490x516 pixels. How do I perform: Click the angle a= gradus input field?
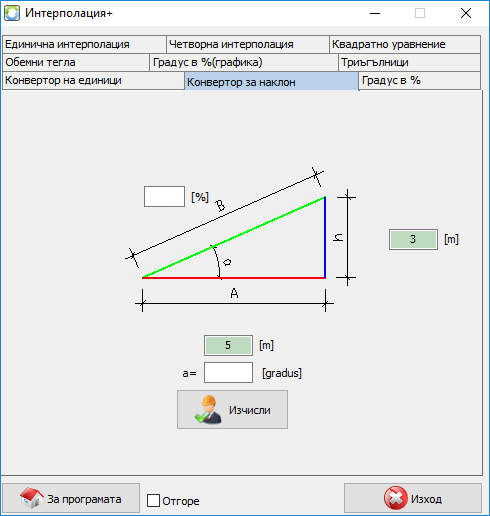point(228,373)
